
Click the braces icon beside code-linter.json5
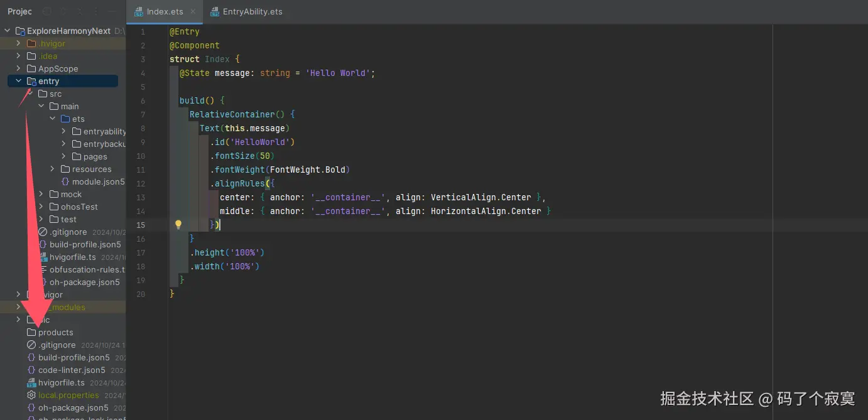(x=31, y=370)
